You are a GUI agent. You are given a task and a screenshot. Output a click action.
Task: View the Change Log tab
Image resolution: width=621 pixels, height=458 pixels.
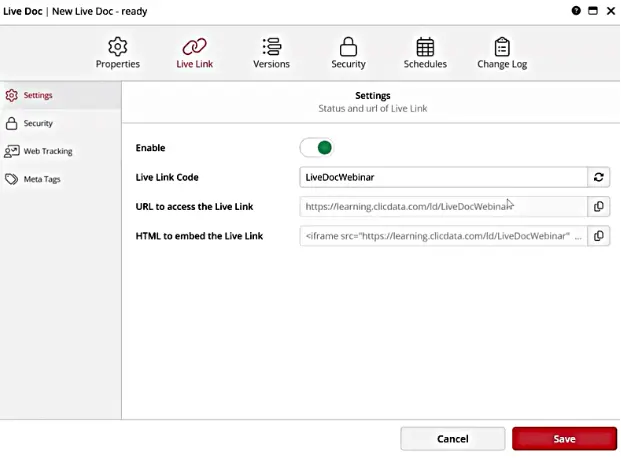coord(502,53)
